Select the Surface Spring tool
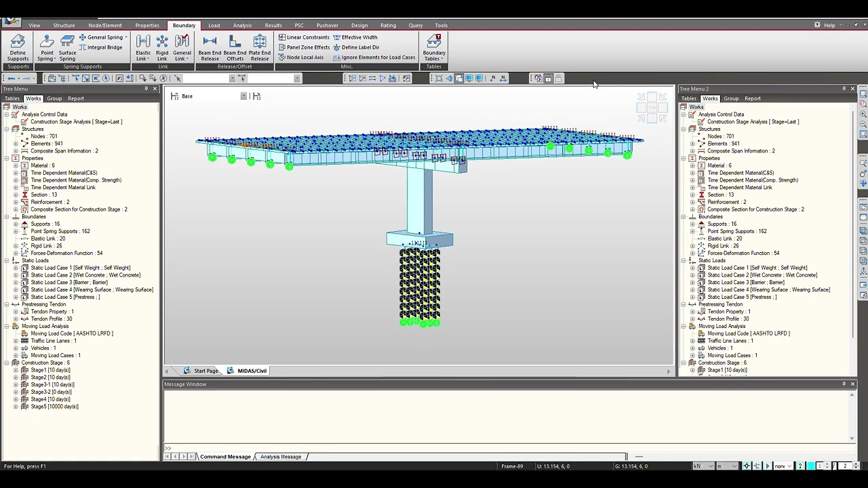 coord(67,47)
